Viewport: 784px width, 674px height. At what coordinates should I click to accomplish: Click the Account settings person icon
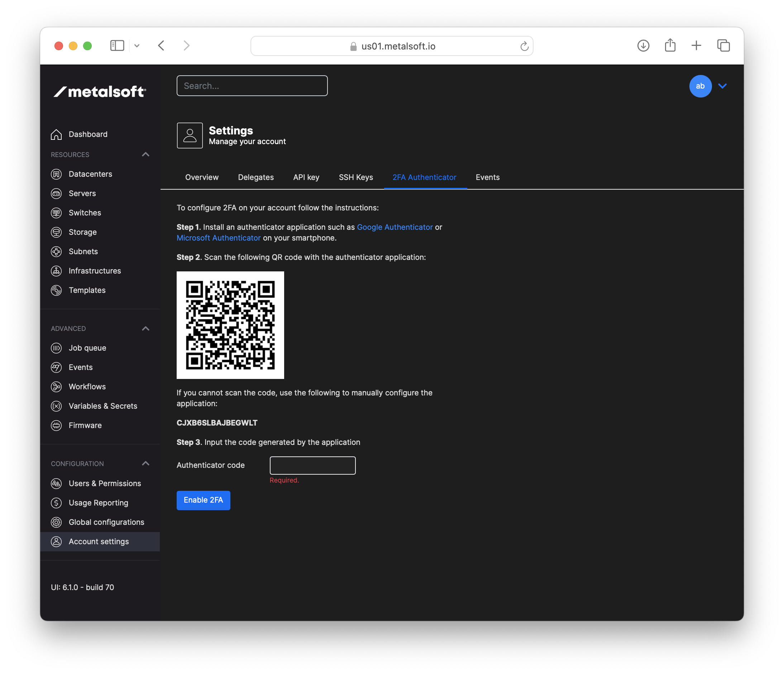(x=56, y=542)
